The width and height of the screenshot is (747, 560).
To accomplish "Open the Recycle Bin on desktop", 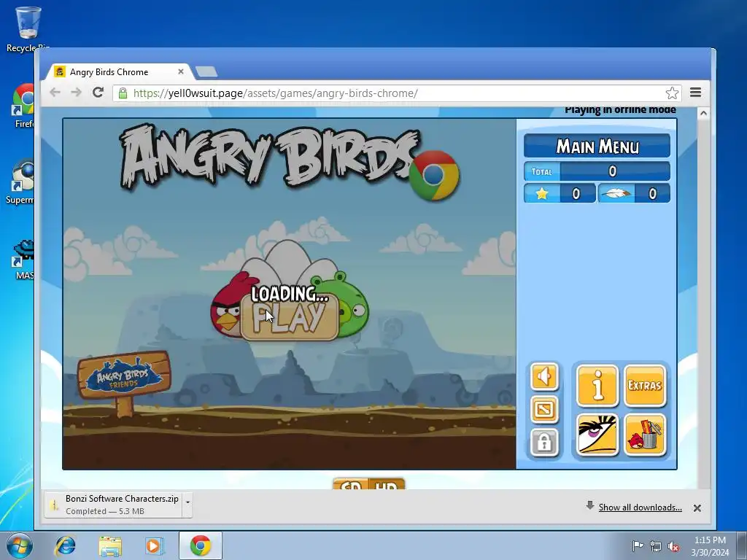I will point(28,29).
